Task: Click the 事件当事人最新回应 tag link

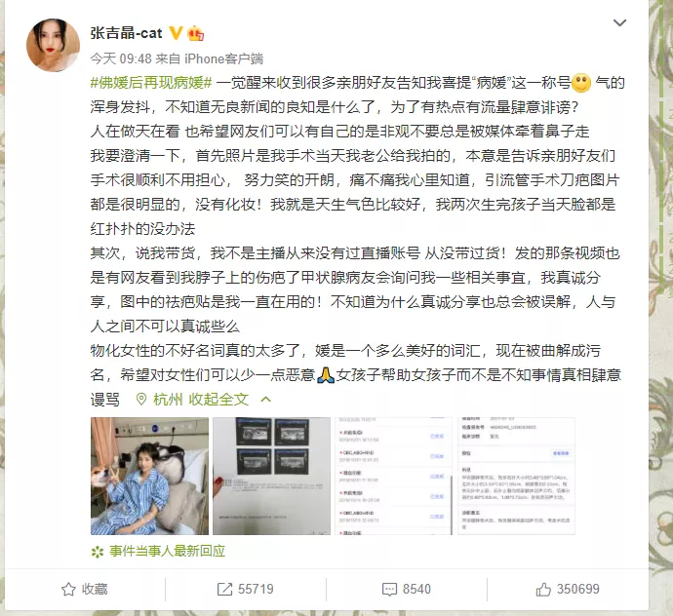Action: pos(168,551)
